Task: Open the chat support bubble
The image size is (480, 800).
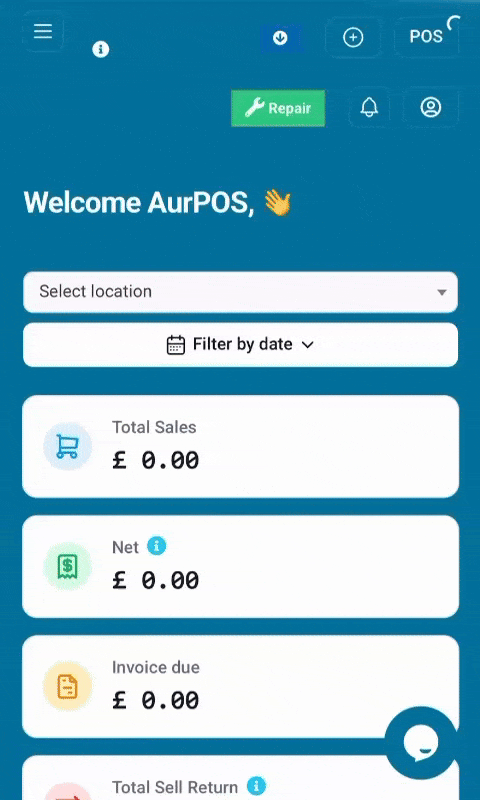Action: click(421, 743)
